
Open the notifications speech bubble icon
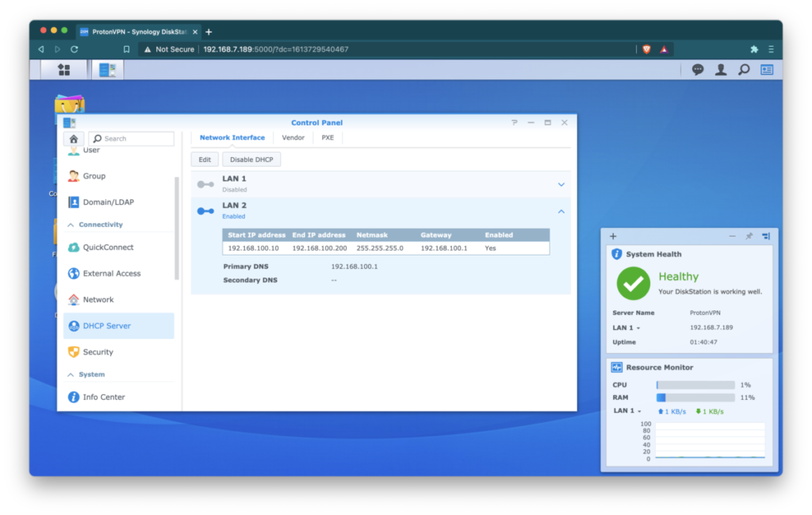(698, 69)
